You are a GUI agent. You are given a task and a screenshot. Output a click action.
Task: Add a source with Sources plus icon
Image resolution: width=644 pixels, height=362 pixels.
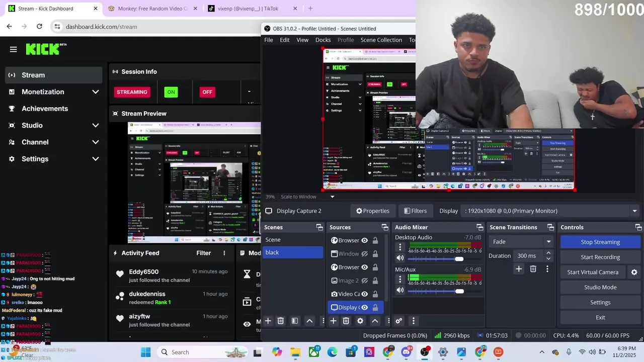pyautogui.click(x=333, y=321)
